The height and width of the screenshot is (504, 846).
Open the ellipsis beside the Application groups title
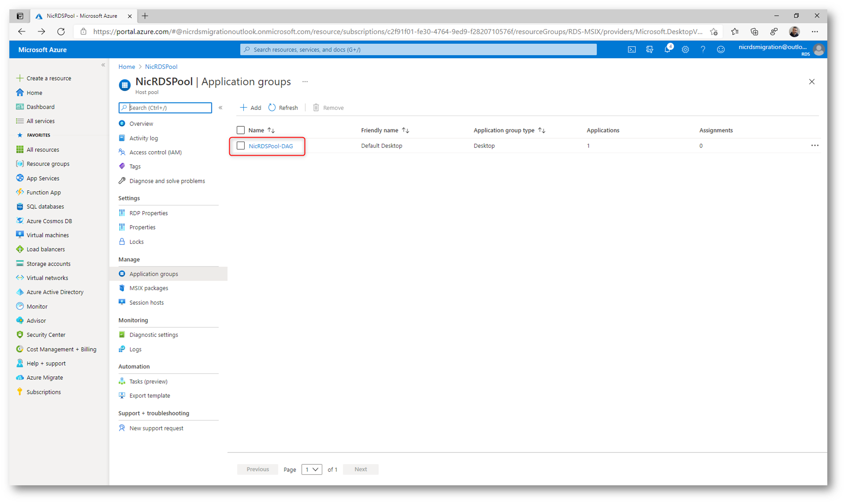pos(305,82)
